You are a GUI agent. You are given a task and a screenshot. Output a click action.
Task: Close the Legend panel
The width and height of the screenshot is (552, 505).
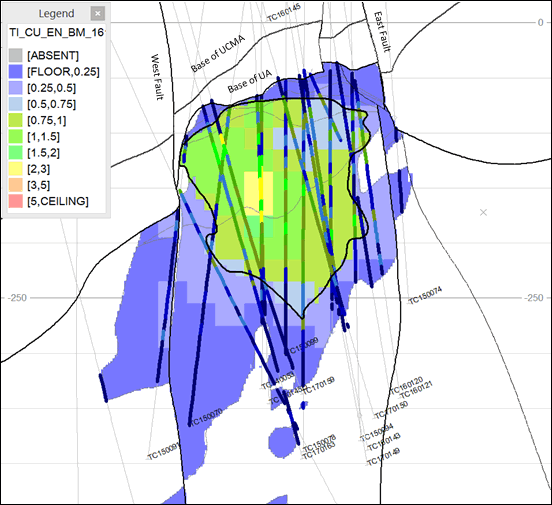(x=98, y=14)
